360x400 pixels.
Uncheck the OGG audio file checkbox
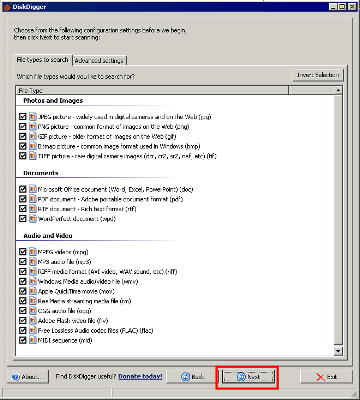[22, 310]
